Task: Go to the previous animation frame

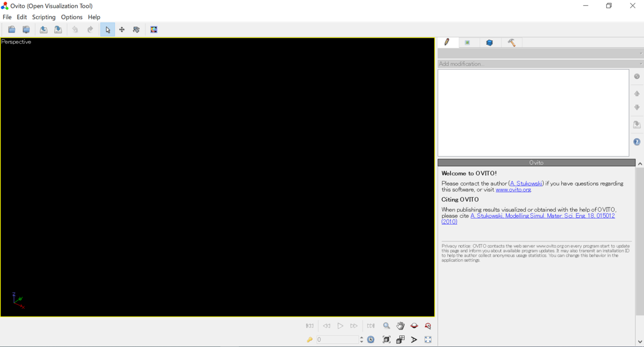Action: [x=326, y=326]
